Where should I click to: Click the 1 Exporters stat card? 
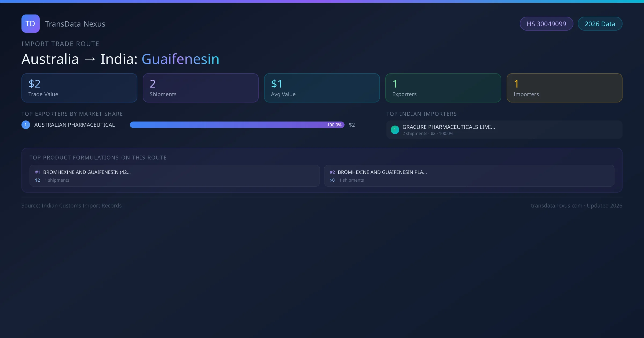click(443, 88)
